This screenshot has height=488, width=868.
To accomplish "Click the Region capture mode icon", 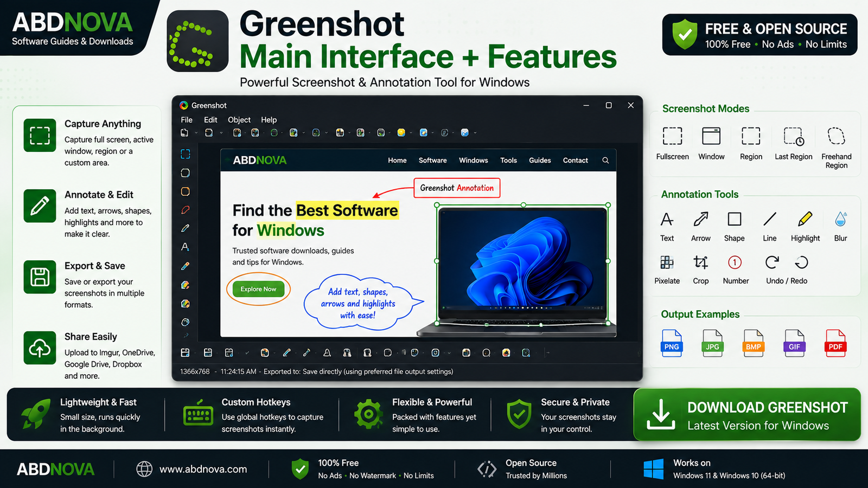I will [x=751, y=136].
